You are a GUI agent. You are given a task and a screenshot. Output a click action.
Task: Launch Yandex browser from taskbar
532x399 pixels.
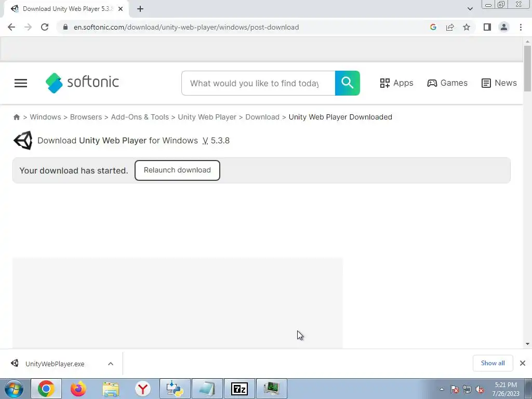click(x=142, y=389)
